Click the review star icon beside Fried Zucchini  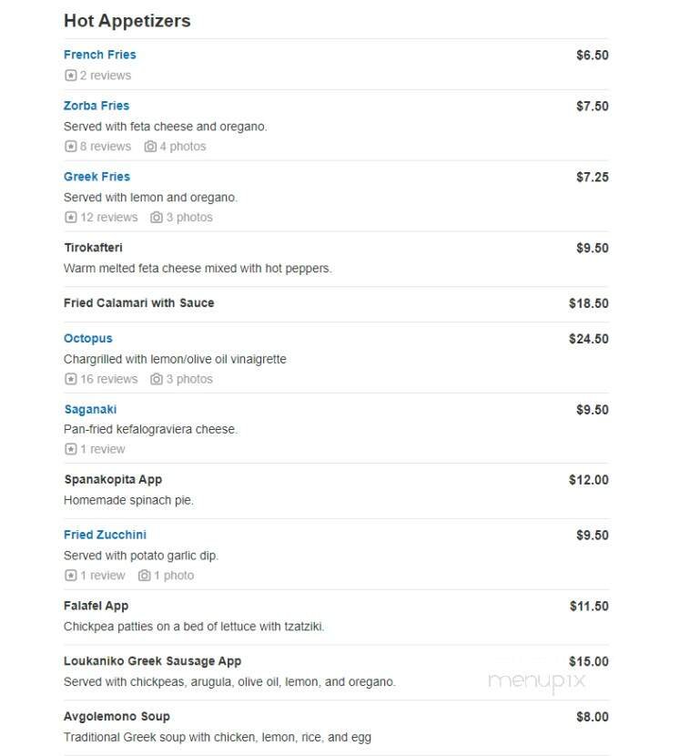pyautogui.click(x=69, y=575)
